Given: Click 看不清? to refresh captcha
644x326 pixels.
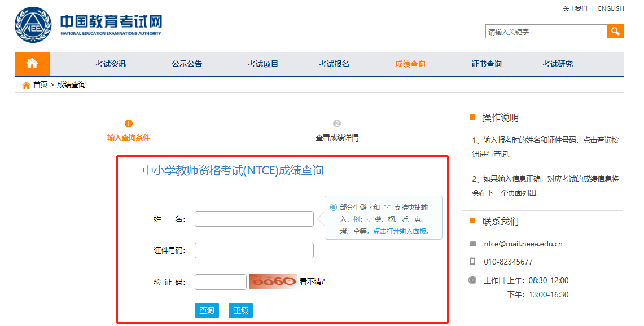Looking at the screenshot, I should tap(312, 281).
